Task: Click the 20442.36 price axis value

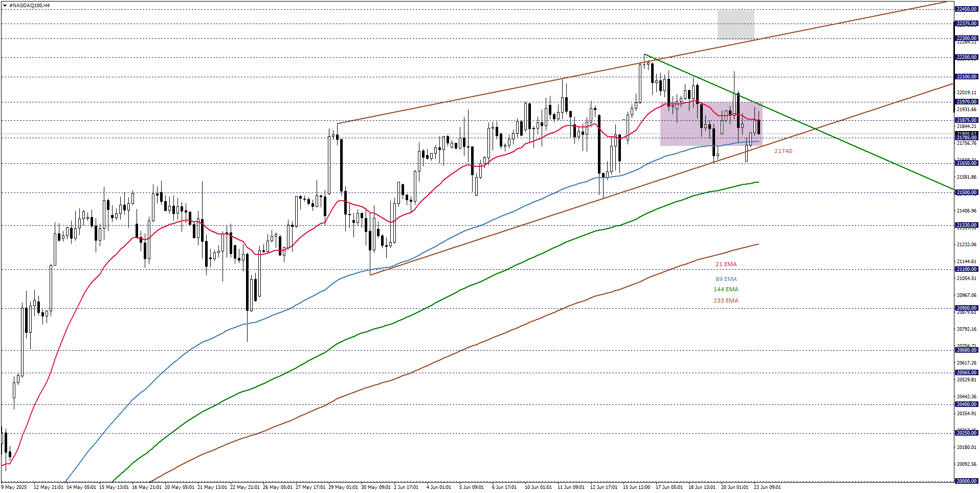Action: click(966, 397)
